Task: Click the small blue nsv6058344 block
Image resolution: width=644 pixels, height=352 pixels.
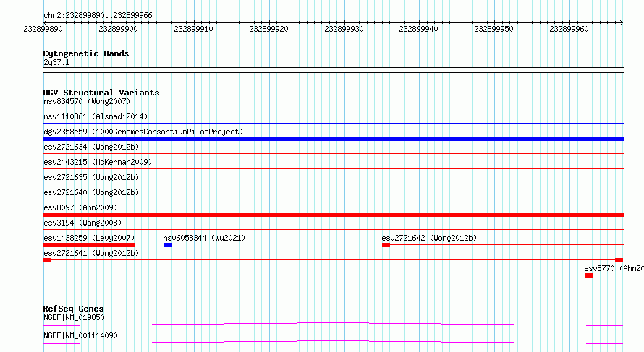Action: coord(168,245)
